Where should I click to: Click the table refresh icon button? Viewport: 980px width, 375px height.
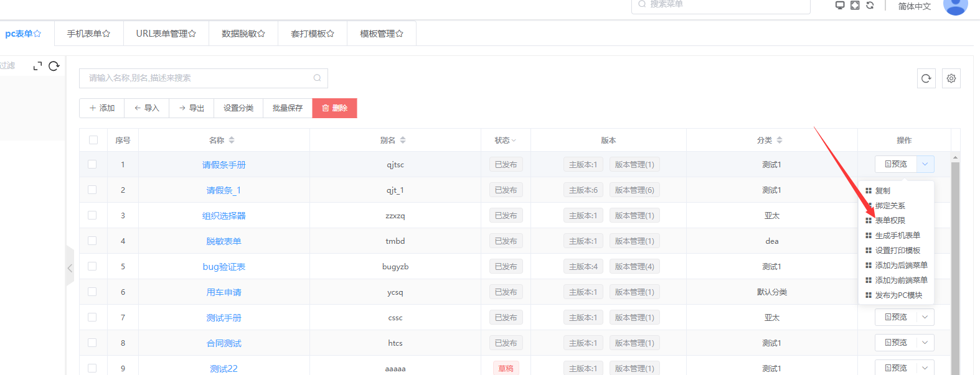[926, 78]
